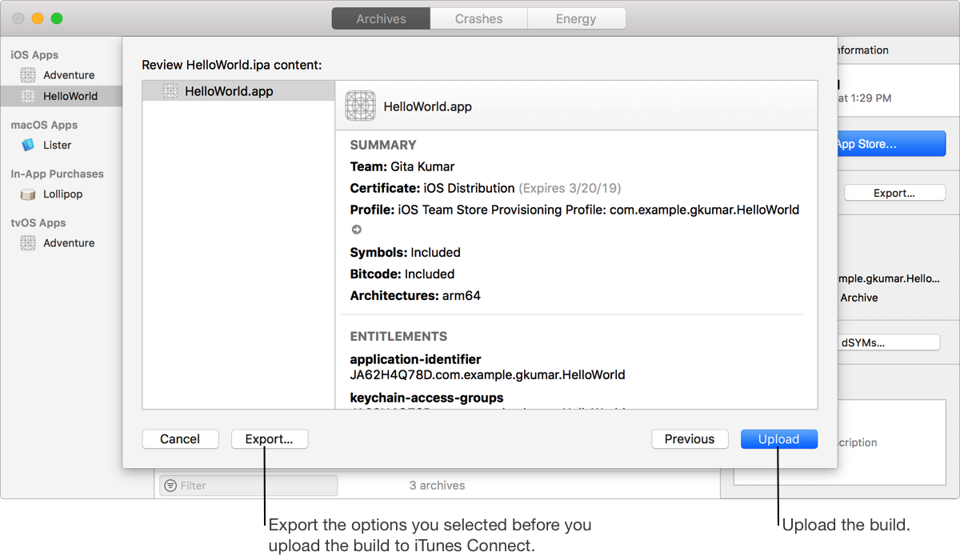The image size is (960, 560).
Task: Click the Cancel button
Action: 180,439
